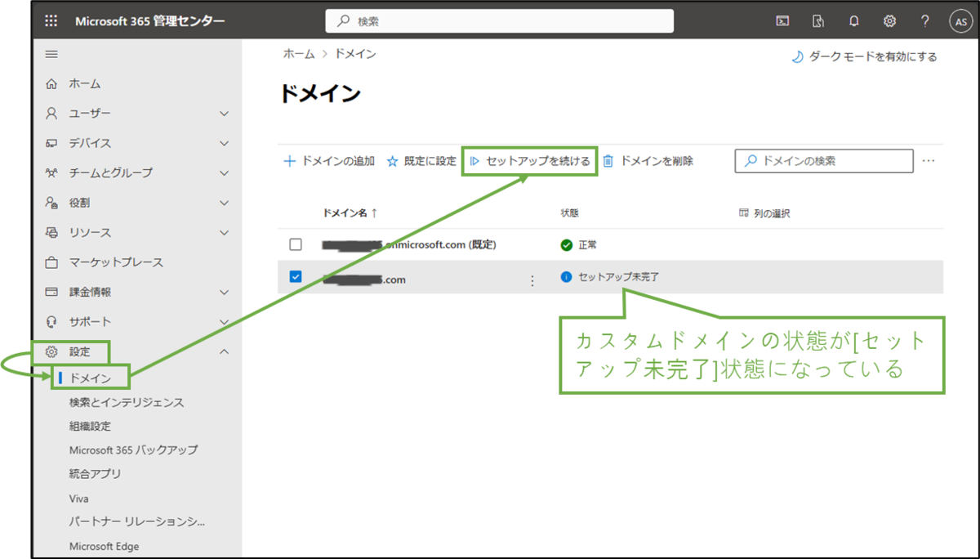The image size is (980, 559).
Task: Focus the top 検索 search box
Action: (x=499, y=21)
